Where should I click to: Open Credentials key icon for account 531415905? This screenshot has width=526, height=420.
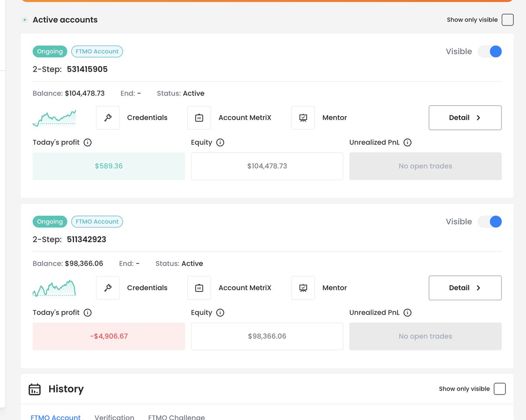click(108, 117)
